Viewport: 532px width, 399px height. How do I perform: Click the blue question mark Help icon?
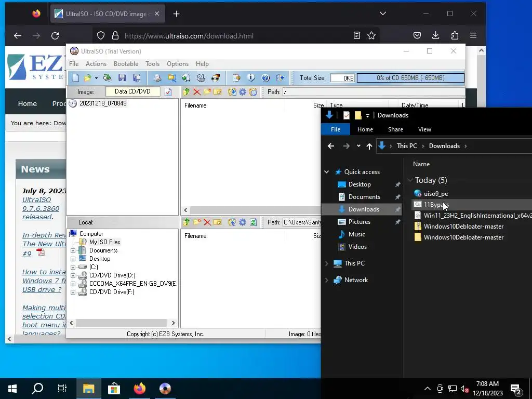(265, 78)
